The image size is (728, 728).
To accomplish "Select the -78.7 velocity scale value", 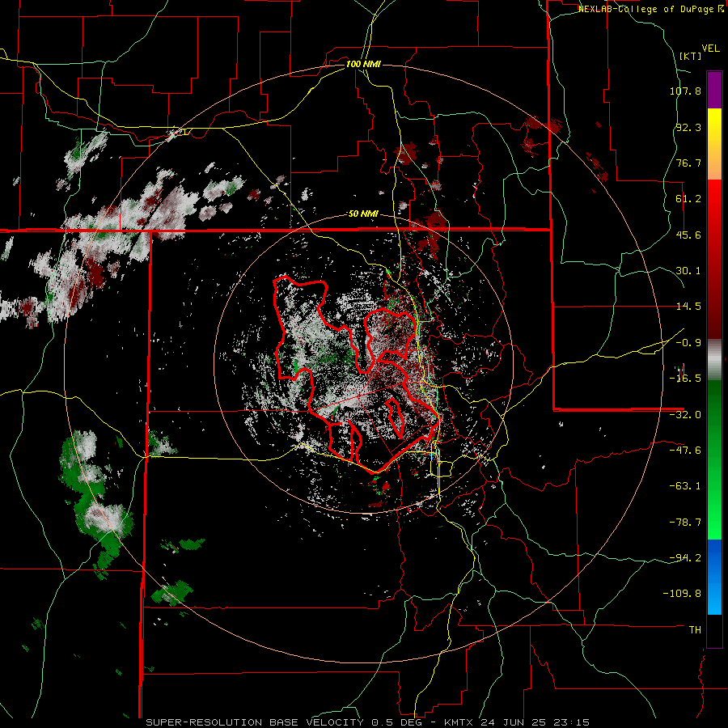I will click(x=685, y=523).
